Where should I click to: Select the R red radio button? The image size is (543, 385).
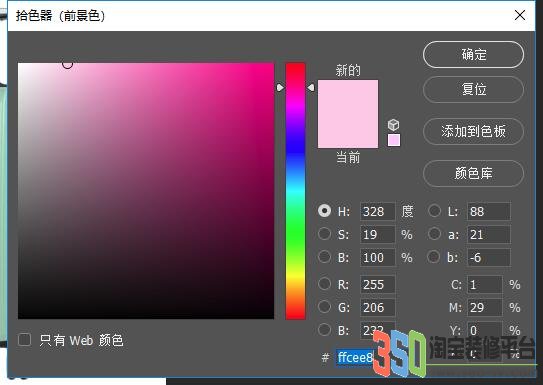click(324, 284)
